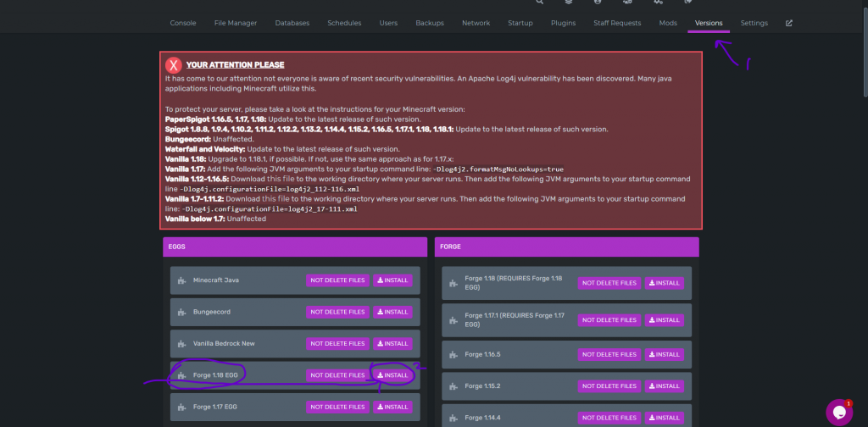
Task: Toggle NOT DELETE FILES for Forge 1.16.5
Action: 609,354
